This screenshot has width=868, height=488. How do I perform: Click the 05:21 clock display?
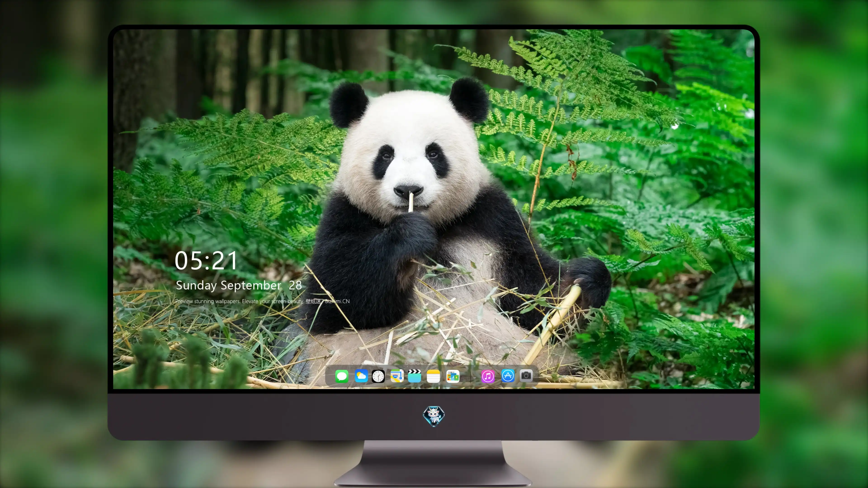[206, 261]
